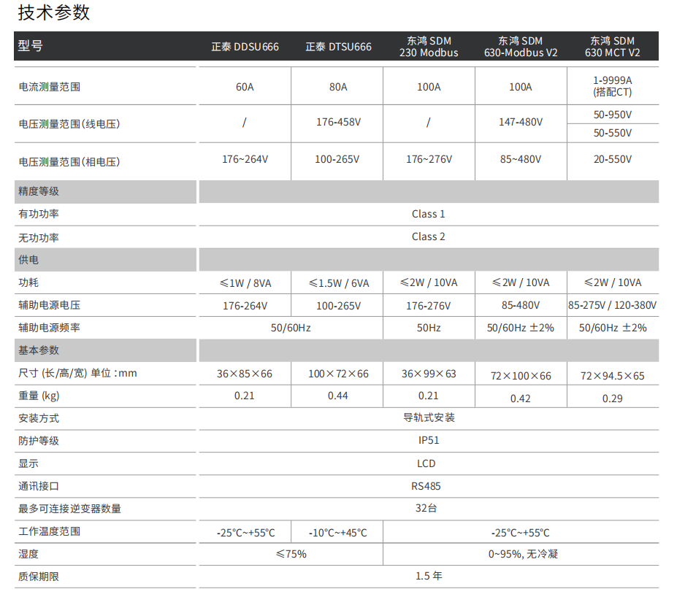The width and height of the screenshot is (685, 616).
Task: Select the 1.5 年 warranty value
Action: (x=429, y=576)
